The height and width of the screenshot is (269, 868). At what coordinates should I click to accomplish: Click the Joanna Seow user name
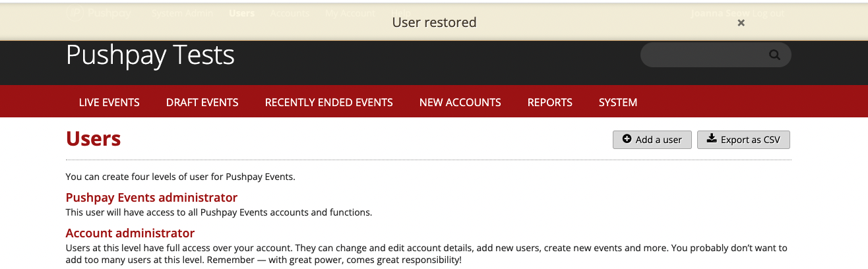(x=720, y=13)
